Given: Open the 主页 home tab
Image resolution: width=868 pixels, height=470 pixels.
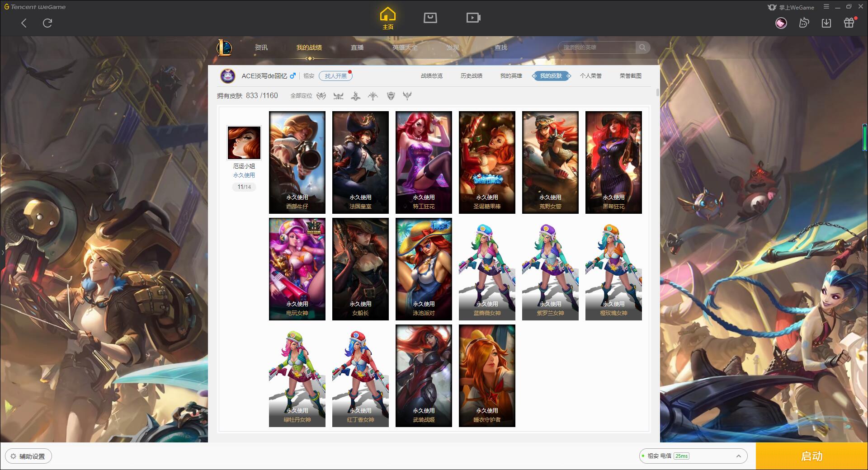Looking at the screenshot, I should [x=387, y=19].
